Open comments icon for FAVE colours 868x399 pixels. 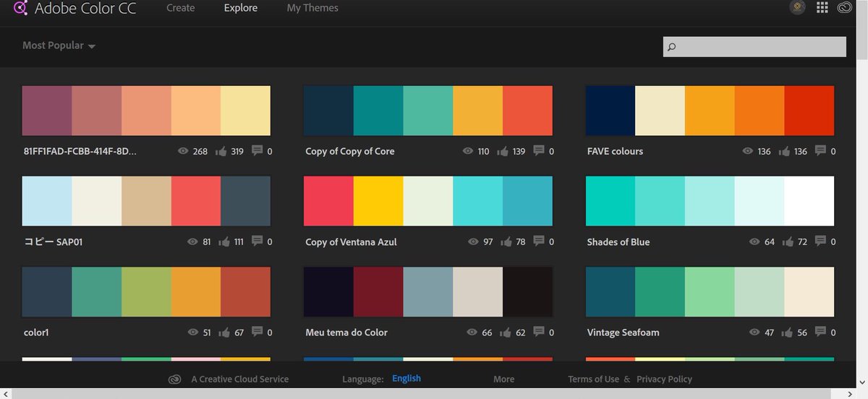coord(821,150)
